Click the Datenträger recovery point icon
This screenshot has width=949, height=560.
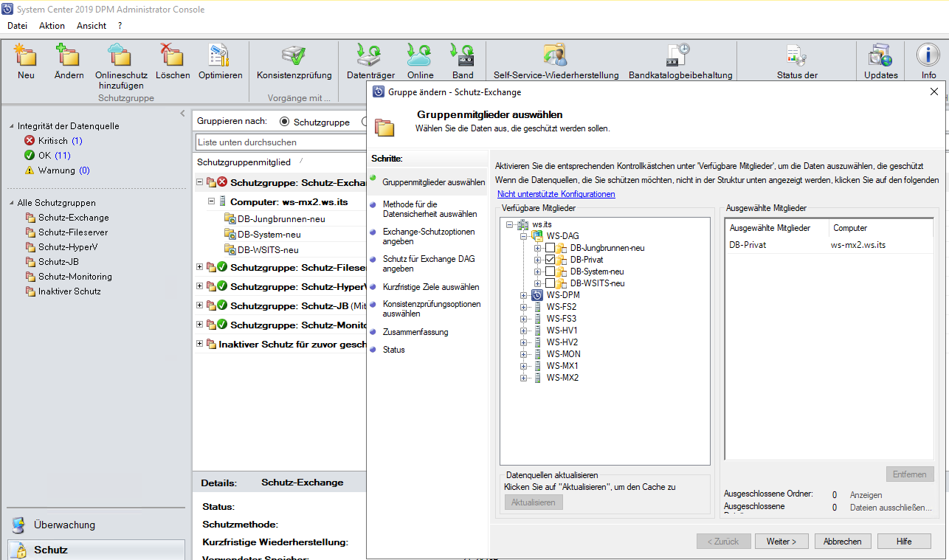[368, 55]
